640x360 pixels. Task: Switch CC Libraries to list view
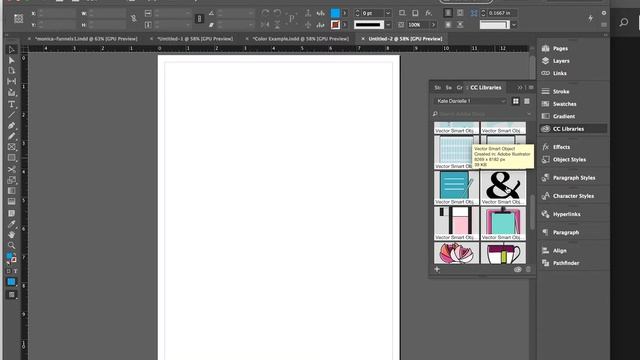(527, 101)
